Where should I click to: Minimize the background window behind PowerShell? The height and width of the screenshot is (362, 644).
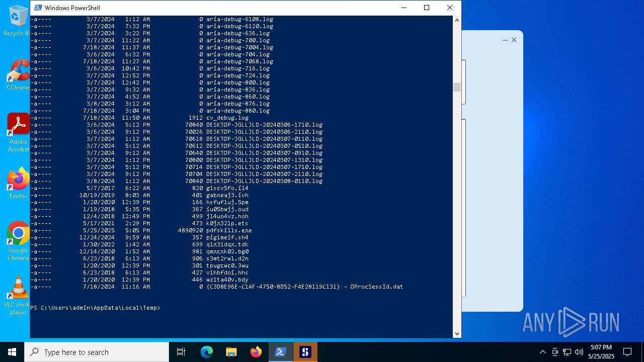(x=505, y=40)
